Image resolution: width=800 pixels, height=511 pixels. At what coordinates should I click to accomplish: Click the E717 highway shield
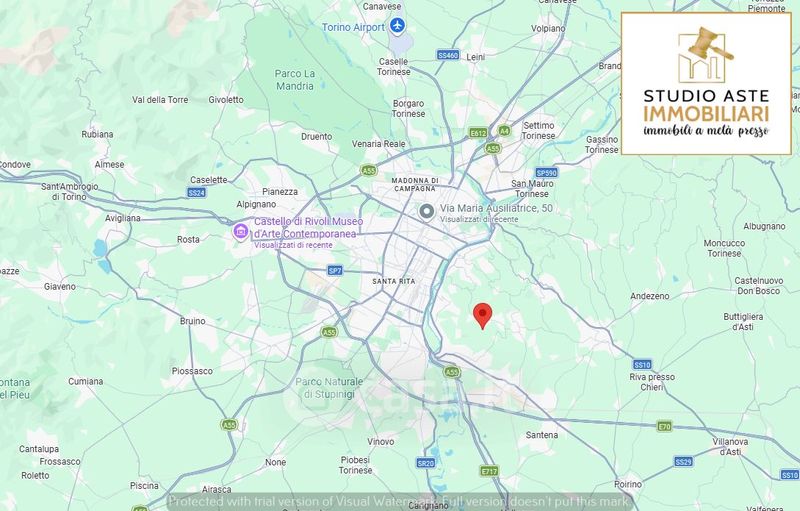coord(489,471)
